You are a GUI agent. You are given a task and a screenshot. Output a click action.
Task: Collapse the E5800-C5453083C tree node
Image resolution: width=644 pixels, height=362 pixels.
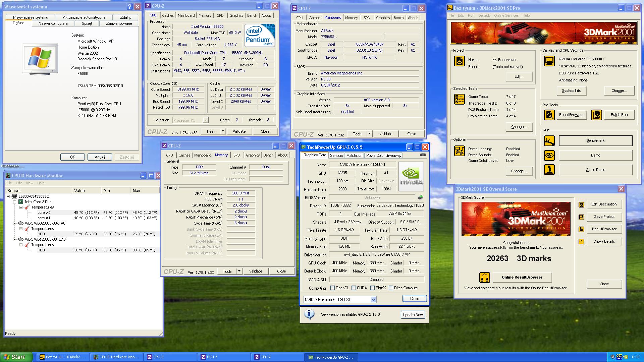tap(9, 196)
